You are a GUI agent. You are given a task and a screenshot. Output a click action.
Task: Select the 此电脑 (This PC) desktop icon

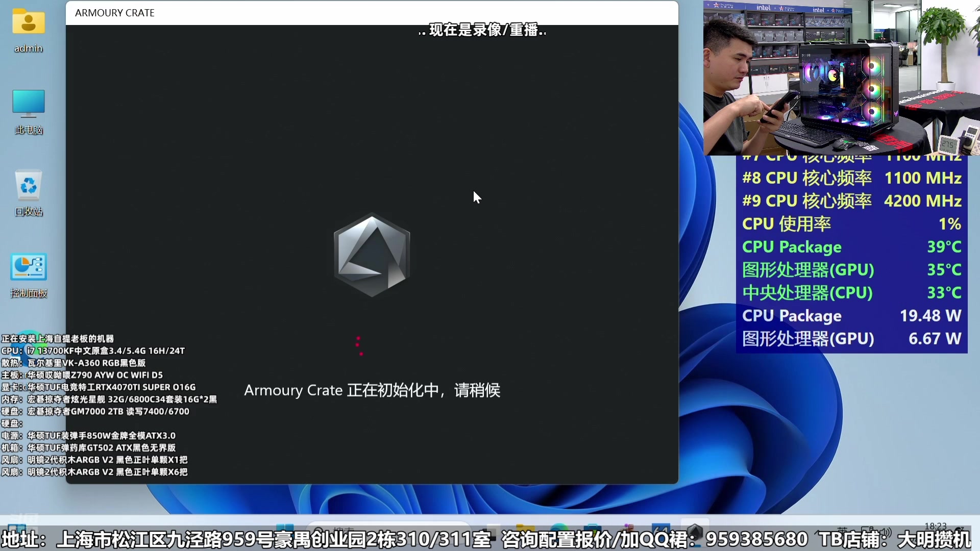pos(29,112)
